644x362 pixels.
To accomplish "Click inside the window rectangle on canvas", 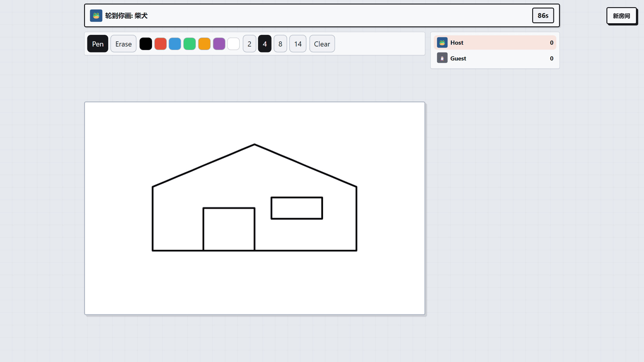I will [297, 208].
